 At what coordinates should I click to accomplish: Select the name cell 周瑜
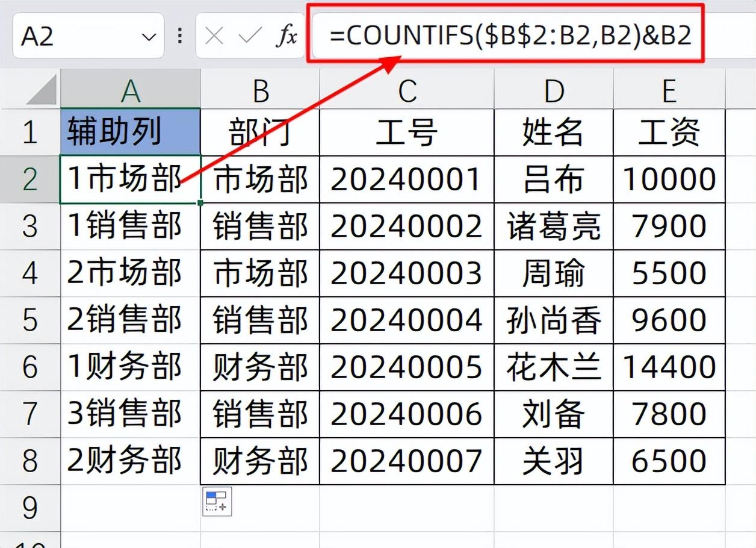click(x=553, y=273)
